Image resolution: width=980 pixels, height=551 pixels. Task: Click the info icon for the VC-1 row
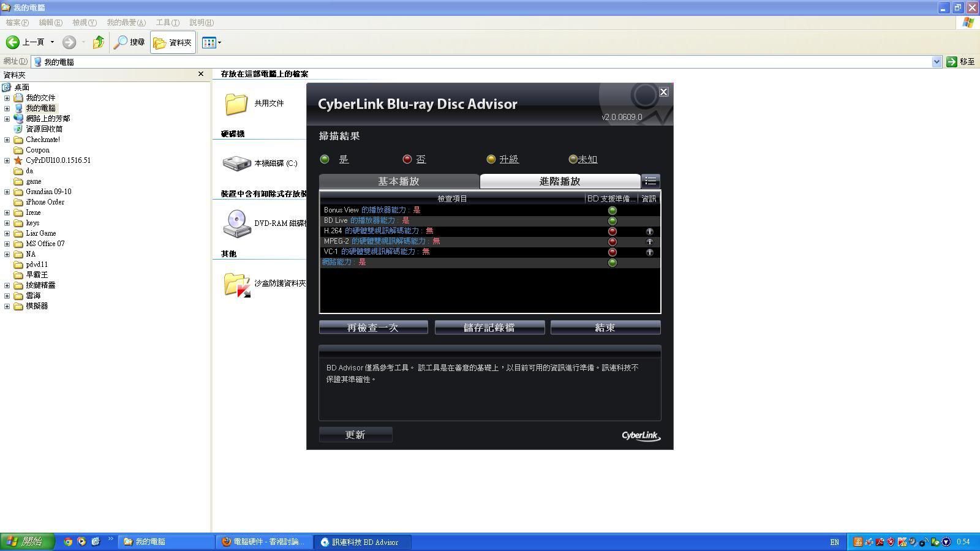pyautogui.click(x=649, y=252)
